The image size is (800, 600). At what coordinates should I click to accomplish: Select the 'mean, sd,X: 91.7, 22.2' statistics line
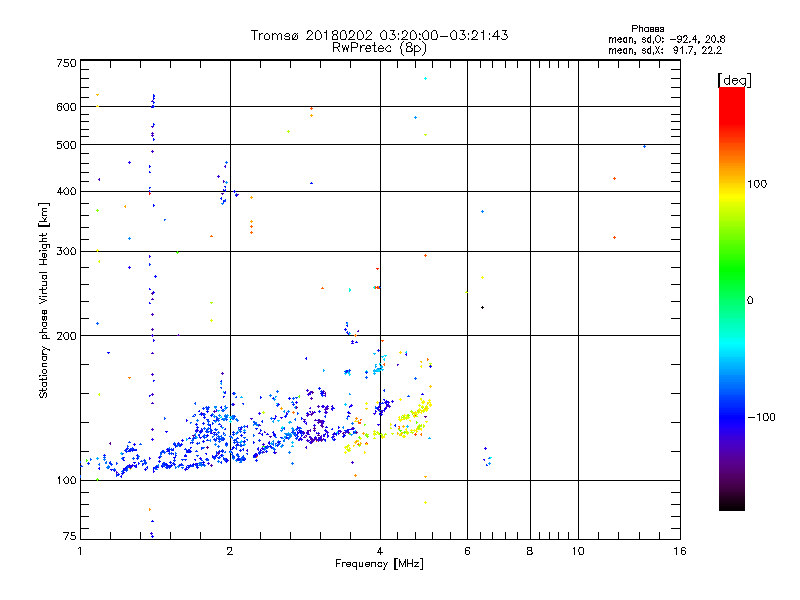point(665,50)
